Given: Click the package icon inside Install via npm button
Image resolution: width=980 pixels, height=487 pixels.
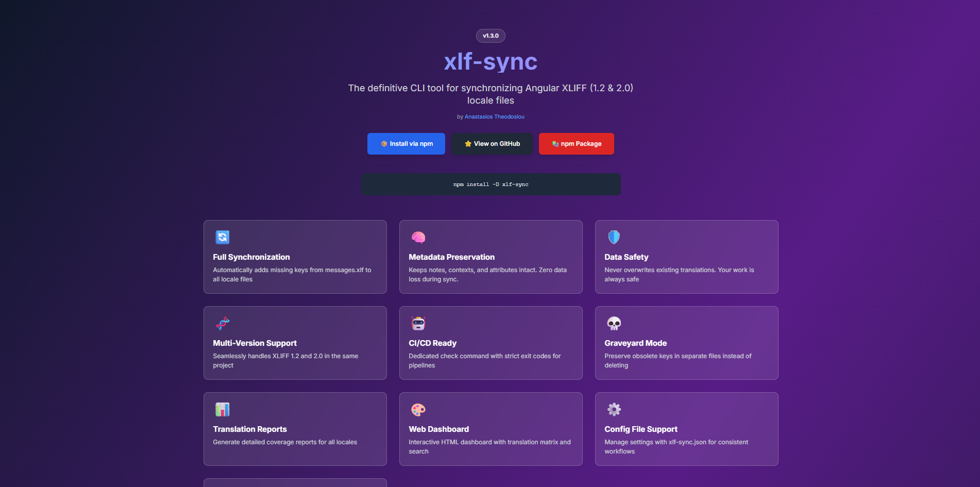Looking at the screenshot, I should click(384, 144).
